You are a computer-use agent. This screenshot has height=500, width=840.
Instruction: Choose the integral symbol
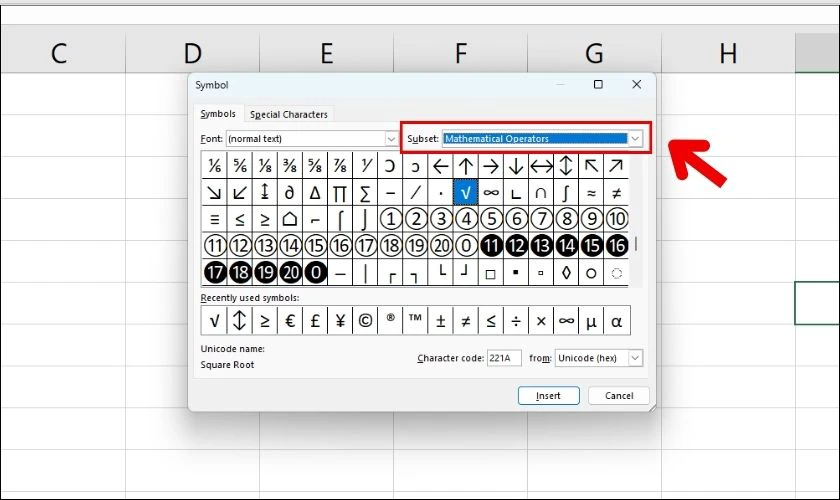pyautogui.click(x=566, y=192)
